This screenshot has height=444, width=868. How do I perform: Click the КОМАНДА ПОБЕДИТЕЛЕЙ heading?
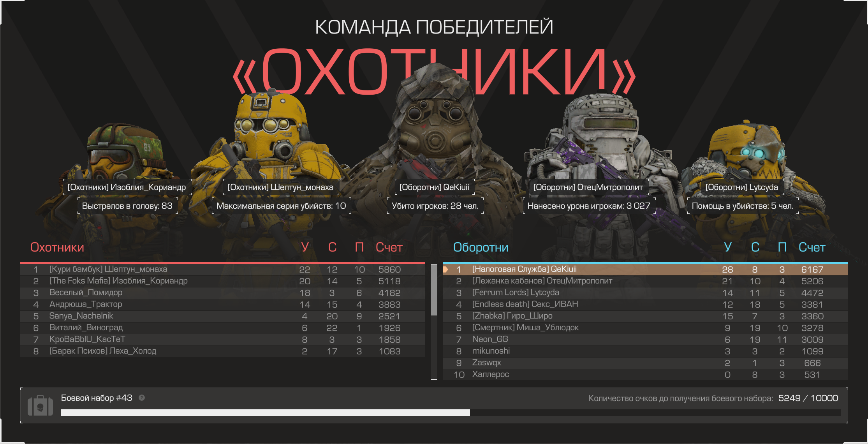pos(434,27)
